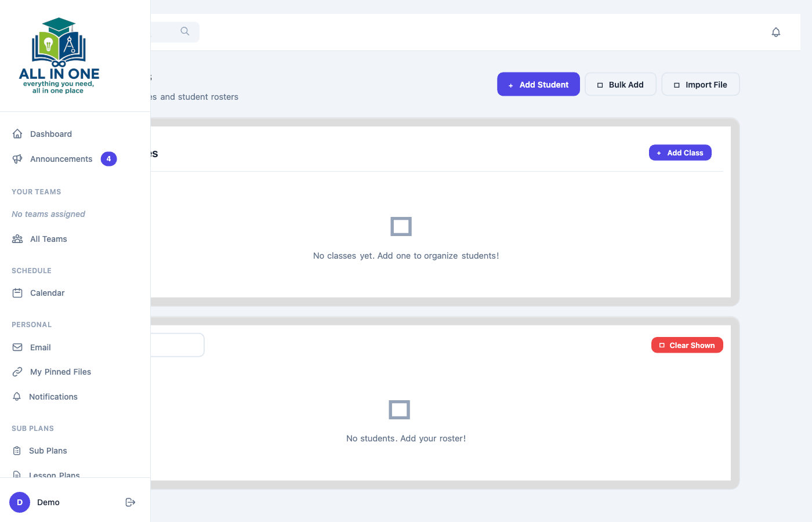Choose Import File button
The height and width of the screenshot is (522, 812).
pyautogui.click(x=700, y=85)
